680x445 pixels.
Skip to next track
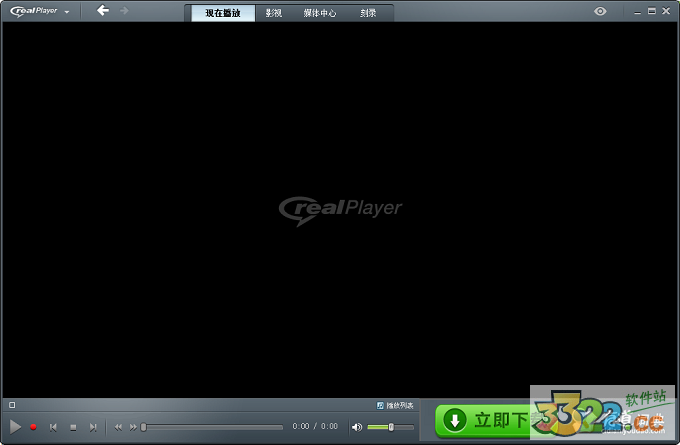[93, 427]
